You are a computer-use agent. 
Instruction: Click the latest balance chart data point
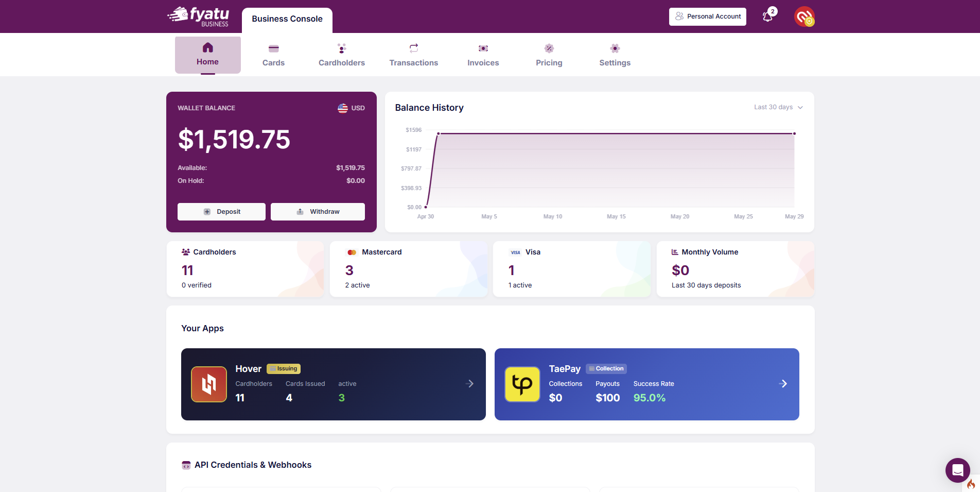794,133
